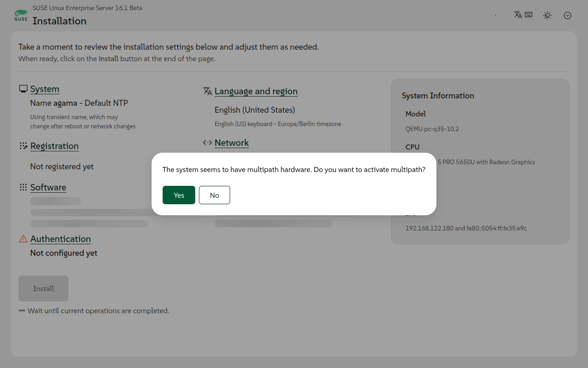Expand the circled chevron options menu
The width and height of the screenshot is (588, 368).
[567, 15]
